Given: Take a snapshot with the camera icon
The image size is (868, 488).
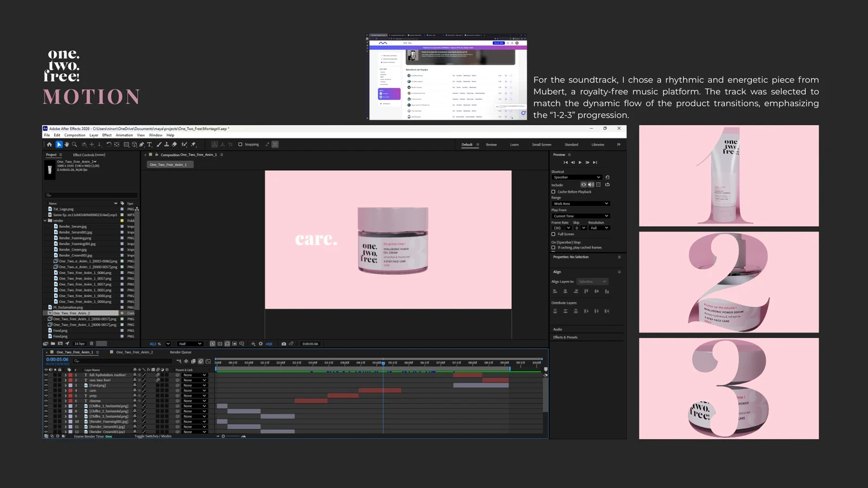Looking at the screenshot, I should pos(284,344).
